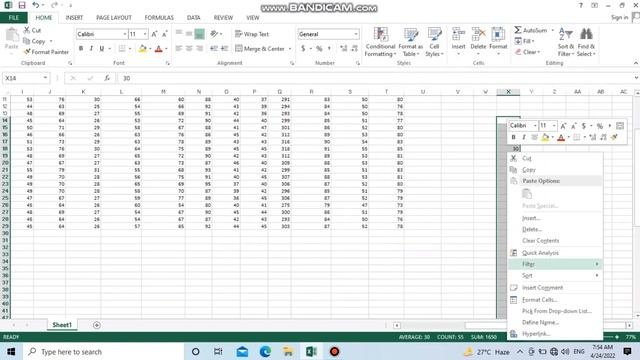Open Quick Analysis from context menu
Screen dimensions: 640x360
click(555, 253)
